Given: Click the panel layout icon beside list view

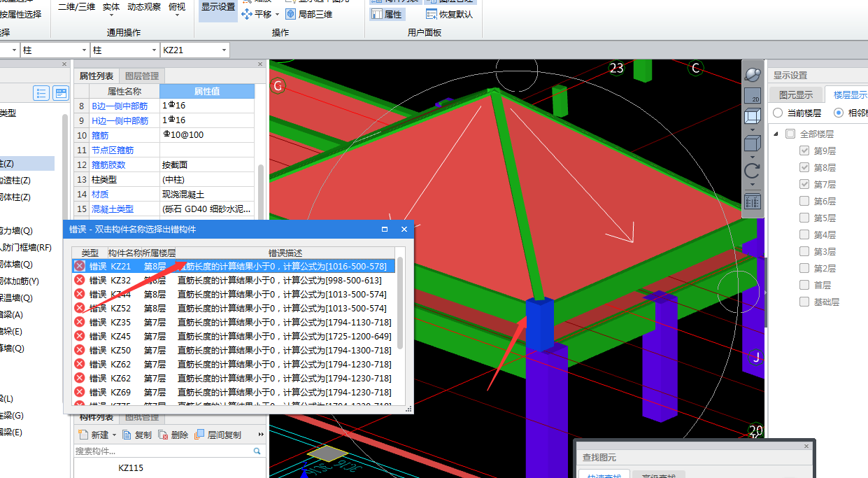Looking at the screenshot, I should click(61, 93).
